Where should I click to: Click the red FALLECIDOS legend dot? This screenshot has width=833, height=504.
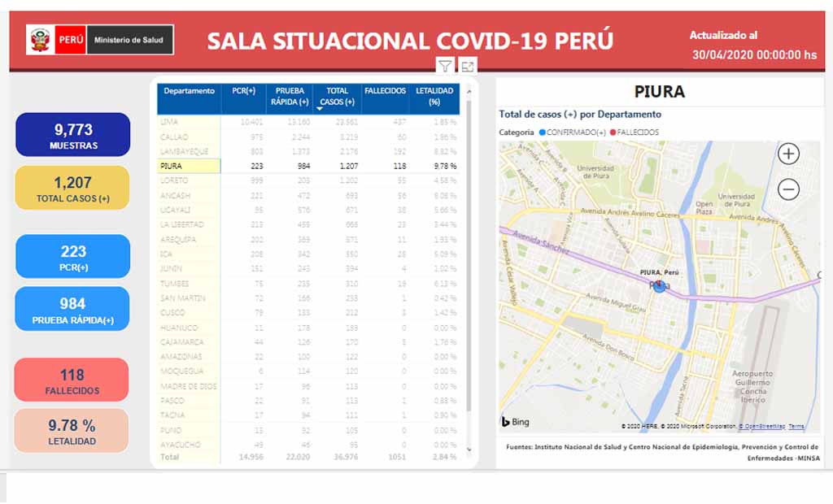point(613,133)
